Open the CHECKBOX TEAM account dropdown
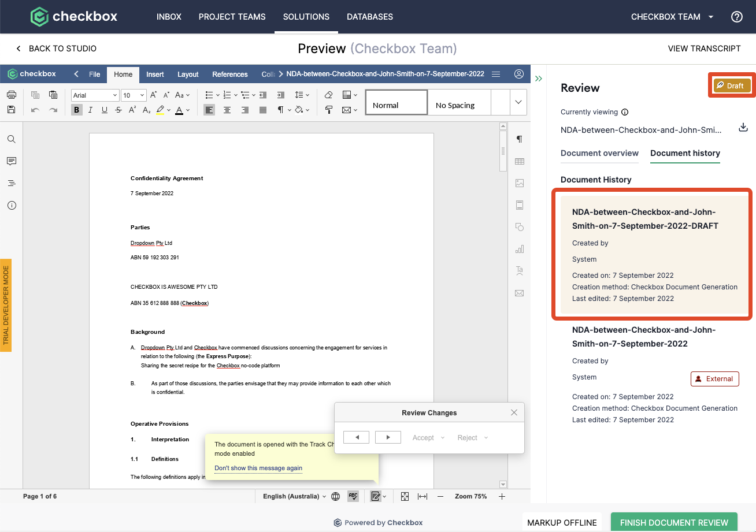Screen dimensions: 756x532 point(673,17)
